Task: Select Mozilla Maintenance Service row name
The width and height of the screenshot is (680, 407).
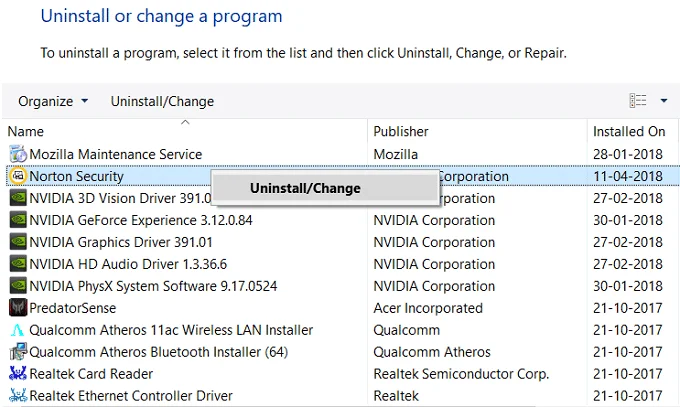Action: pyautogui.click(x=115, y=154)
